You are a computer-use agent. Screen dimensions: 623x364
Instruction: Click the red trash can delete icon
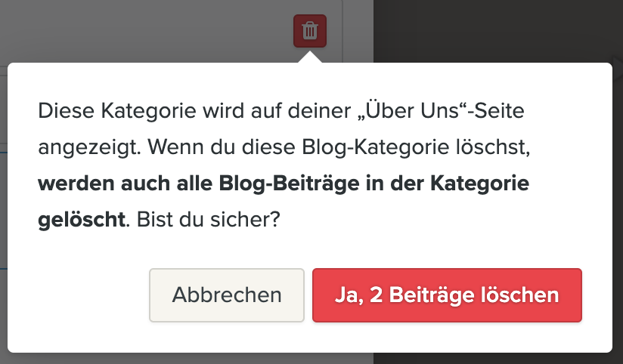pyautogui.click(x=310, y=31)
